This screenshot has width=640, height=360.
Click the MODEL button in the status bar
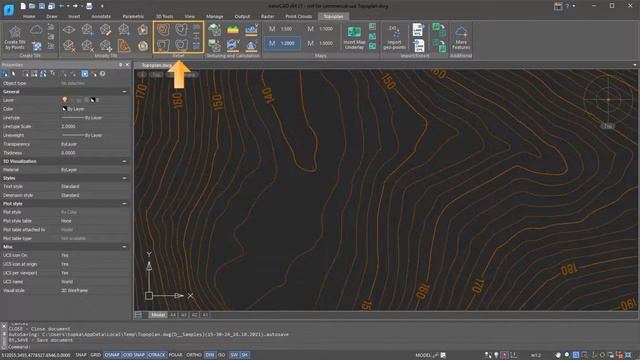[423, 355]
